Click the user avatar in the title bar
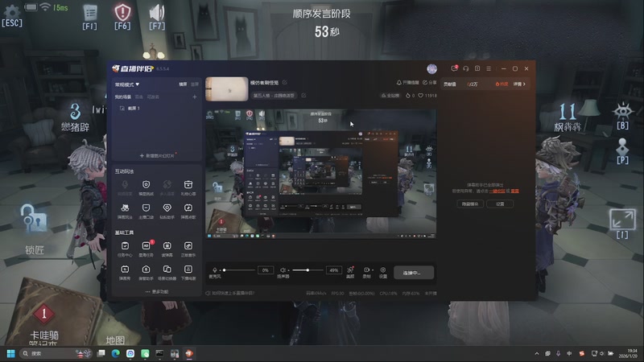This screenshot has height=362, width=644. pyautogui.click(x=431, y=68)
